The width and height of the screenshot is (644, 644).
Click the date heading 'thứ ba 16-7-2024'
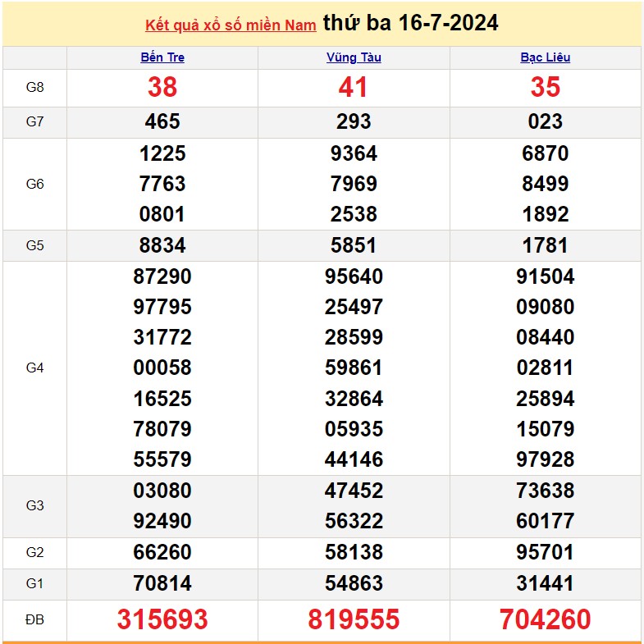point(410,23)
